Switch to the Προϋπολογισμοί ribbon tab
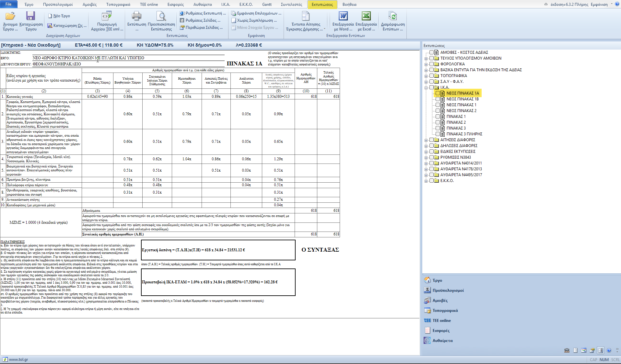Screen dimensions: 621x364 point(58,5)
